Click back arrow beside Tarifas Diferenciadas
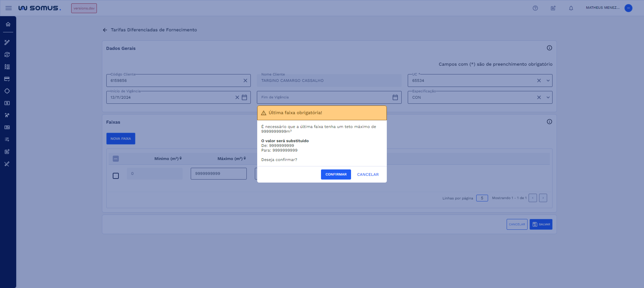Image resolution: width=644 pixels, height=288 pixels. [x=105, y=30]
